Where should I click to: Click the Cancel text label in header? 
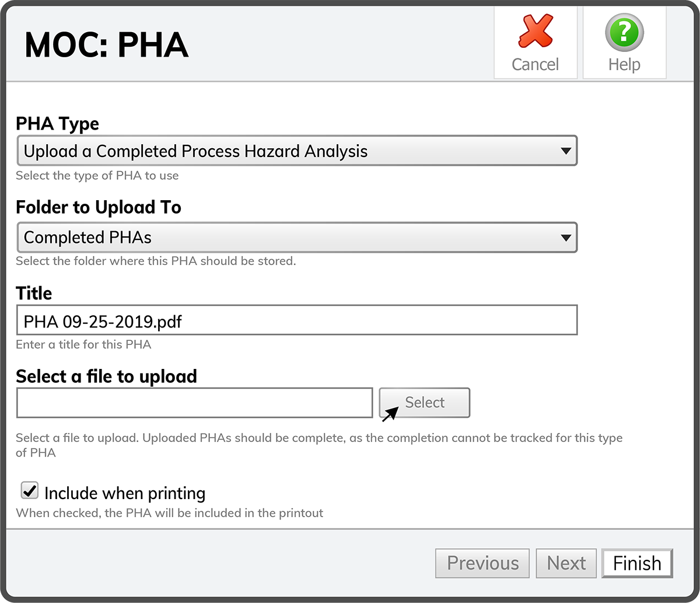click(x=535, y=64)
